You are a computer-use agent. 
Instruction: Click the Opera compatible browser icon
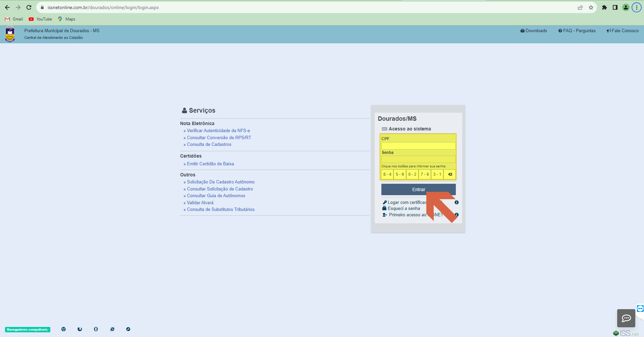(x=96, y=329)
